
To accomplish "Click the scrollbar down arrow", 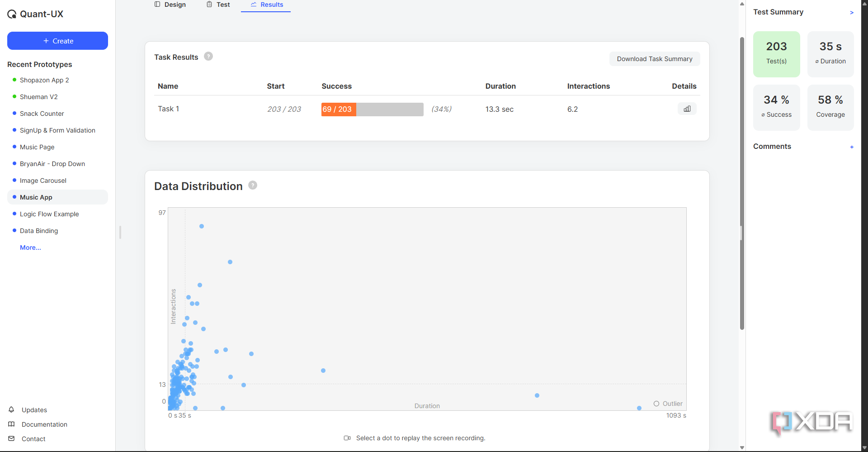I will pos(742,448).
